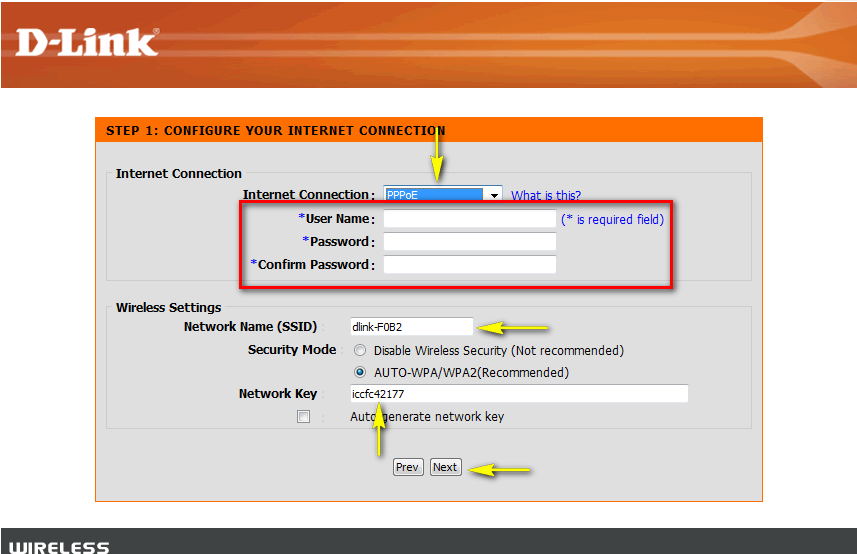Image resolution: width=857 pixels, height=554 pixels.
Task: Click the Step 1 orange header bar
Action: 429,130
